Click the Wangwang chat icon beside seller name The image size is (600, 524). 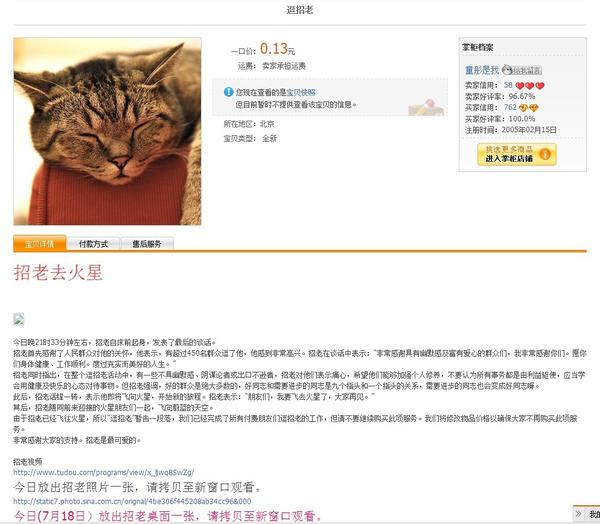[x=522, y=70]
